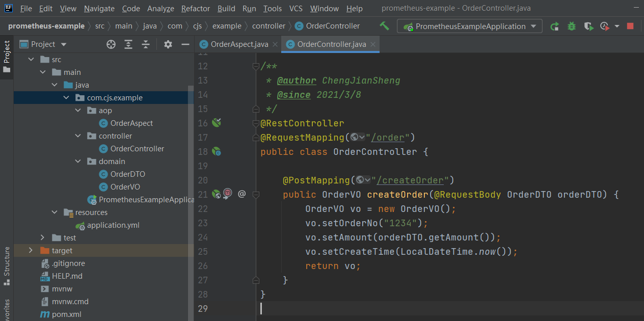Viewport: 644px width, 321px height.
Task: Open the Build menu
Action: coord(226,9)
